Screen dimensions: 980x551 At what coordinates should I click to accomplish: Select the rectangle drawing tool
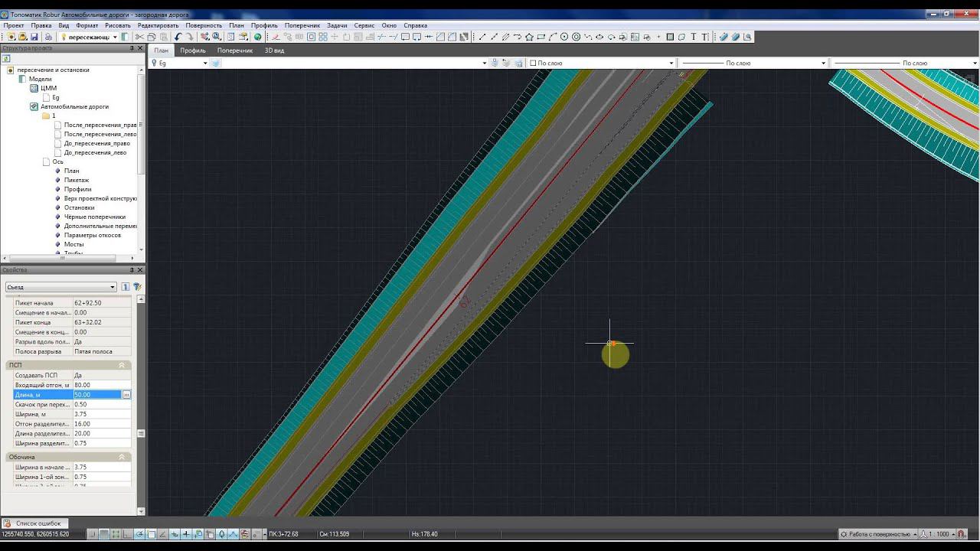pos(541,37)
